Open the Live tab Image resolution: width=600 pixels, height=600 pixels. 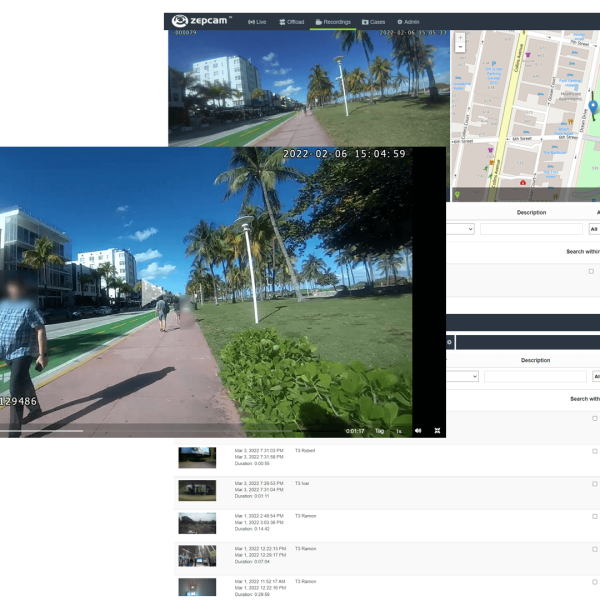click(258, 21)
